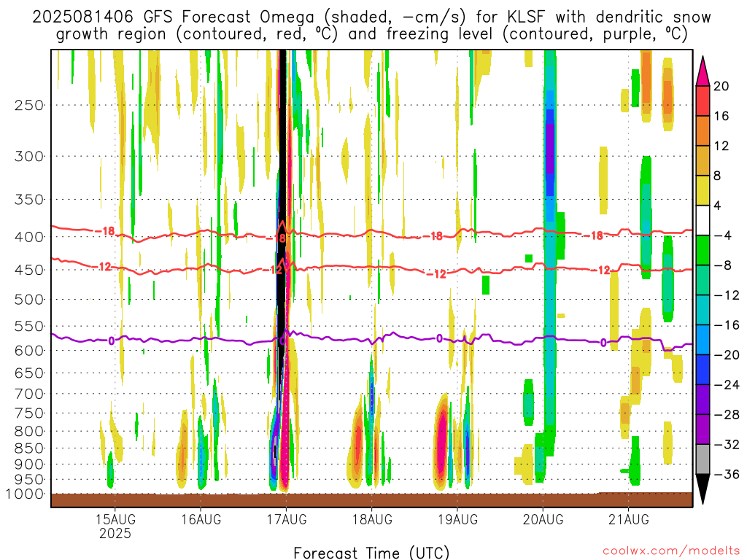Click the 300 pressure level label
This screenshot has width=747, height=560.
pos(29,156)
